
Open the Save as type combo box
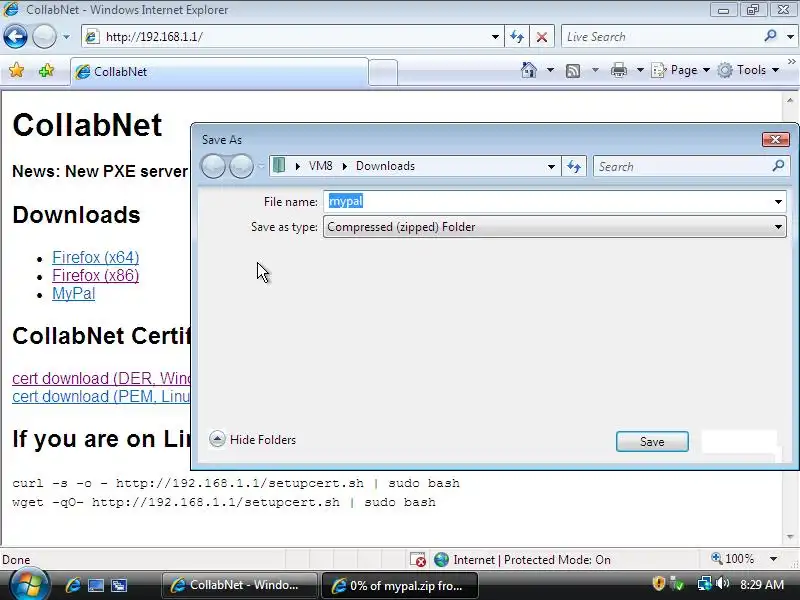coord(555,227)
